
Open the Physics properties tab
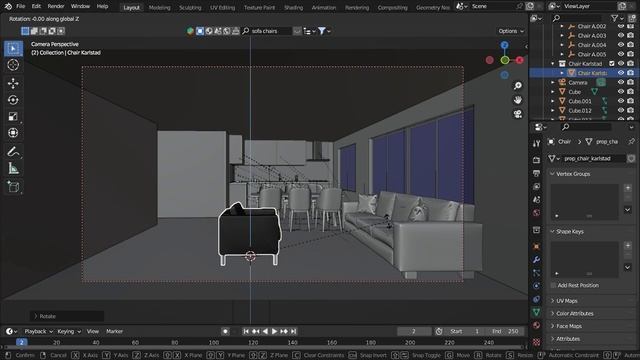536,286
